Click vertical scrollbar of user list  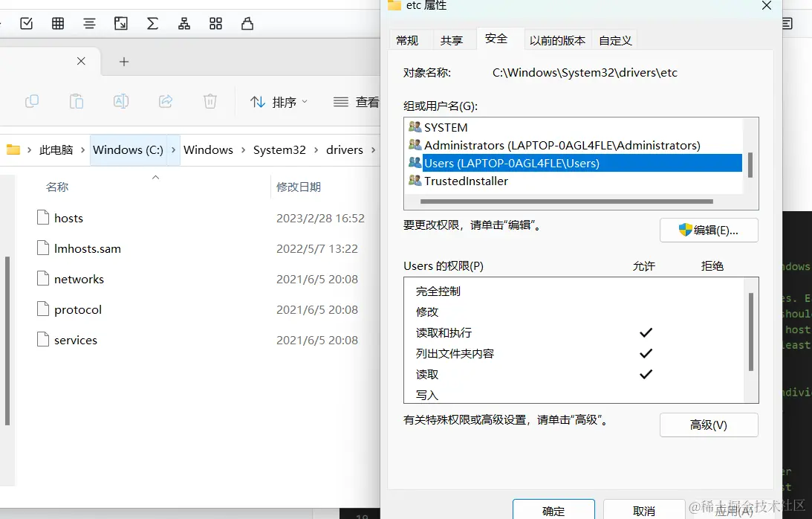(750, 165)
